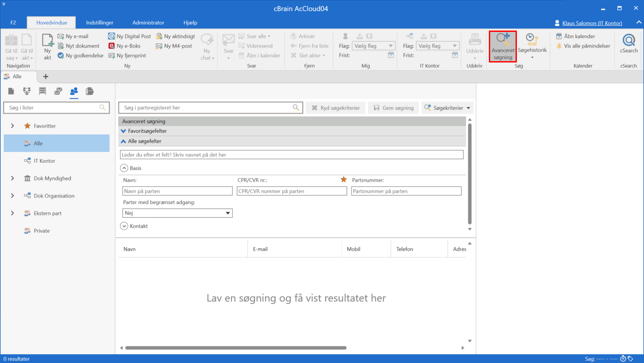Image resolution: width=644 pixels, height=363 pixels.
Task: Select the parties icon in left panel toolbar
Action: point(74,91)
